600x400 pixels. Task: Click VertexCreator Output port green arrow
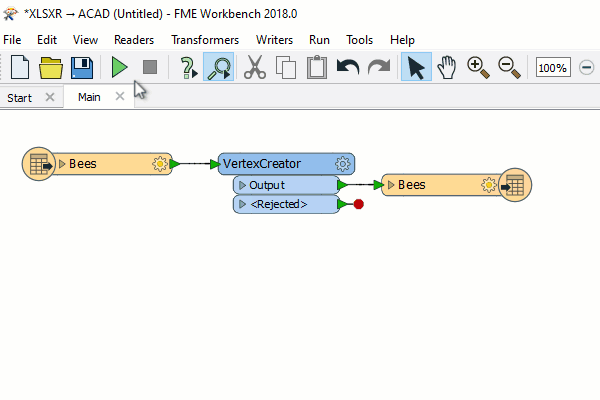click(x=342, y=185)
